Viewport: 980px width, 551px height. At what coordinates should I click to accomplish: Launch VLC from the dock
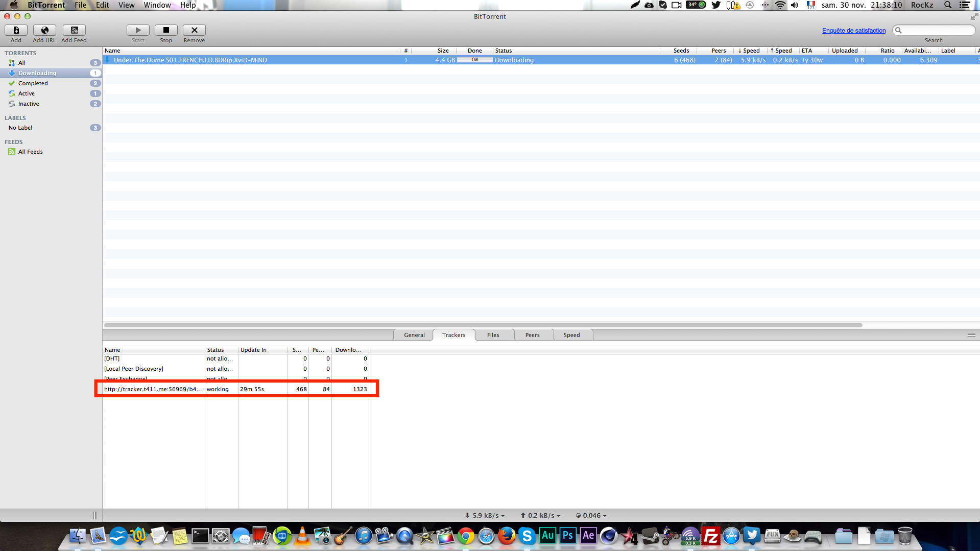coord(302,536)
